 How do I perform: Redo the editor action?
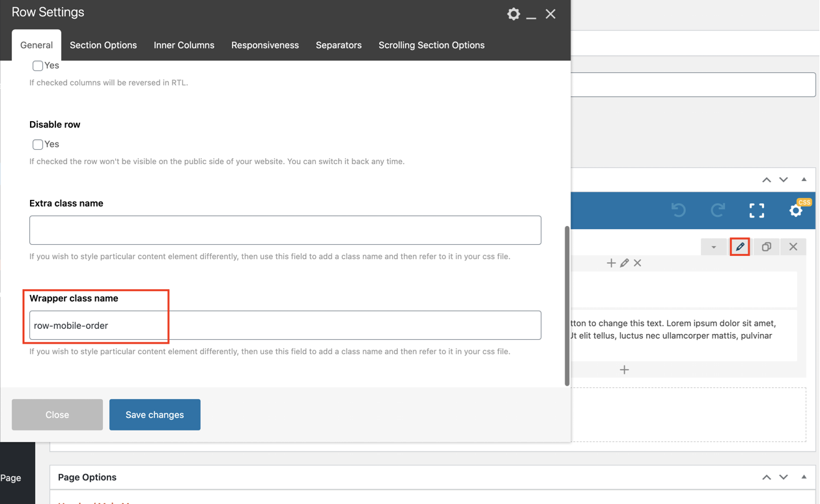[718, 210]
